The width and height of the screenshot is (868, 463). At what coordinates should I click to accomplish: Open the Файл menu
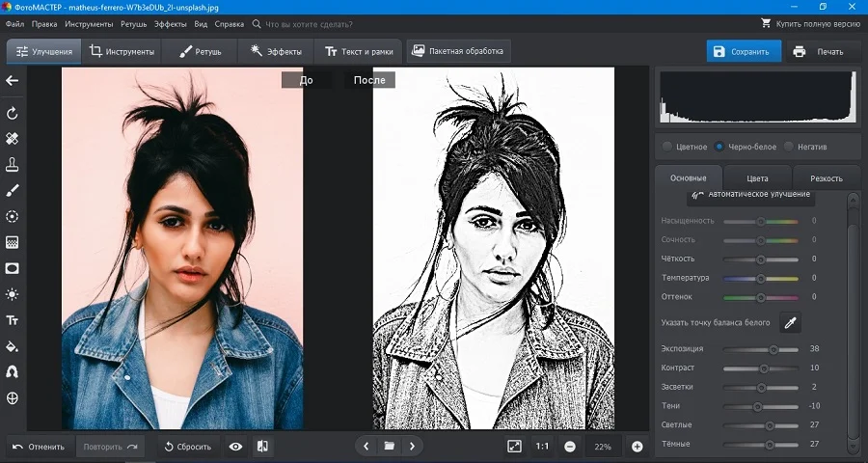coord(14,23)
